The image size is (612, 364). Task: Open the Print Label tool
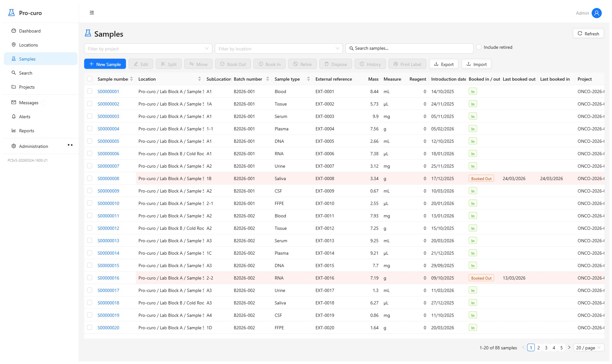click(407, 64)
